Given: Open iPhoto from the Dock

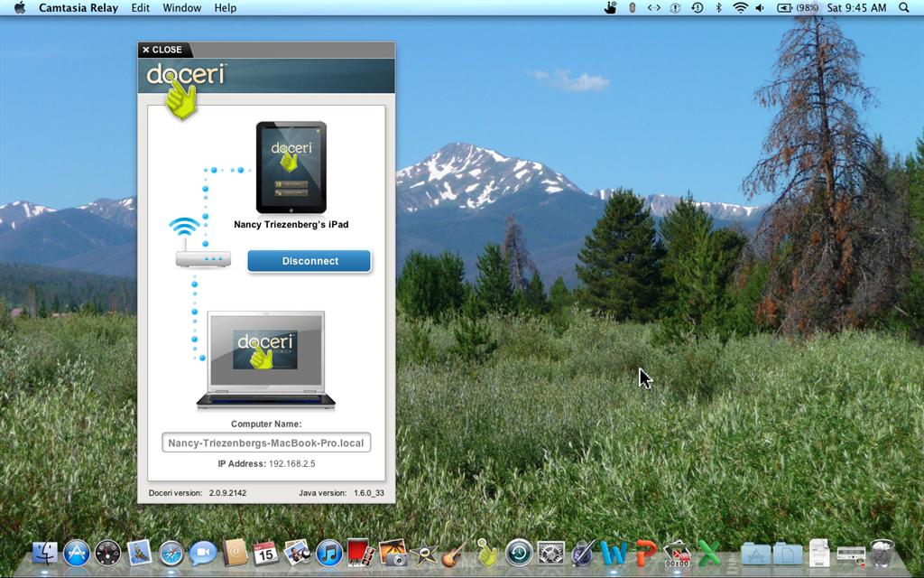Looking at the screenshot, I should [x=393, y=554].
